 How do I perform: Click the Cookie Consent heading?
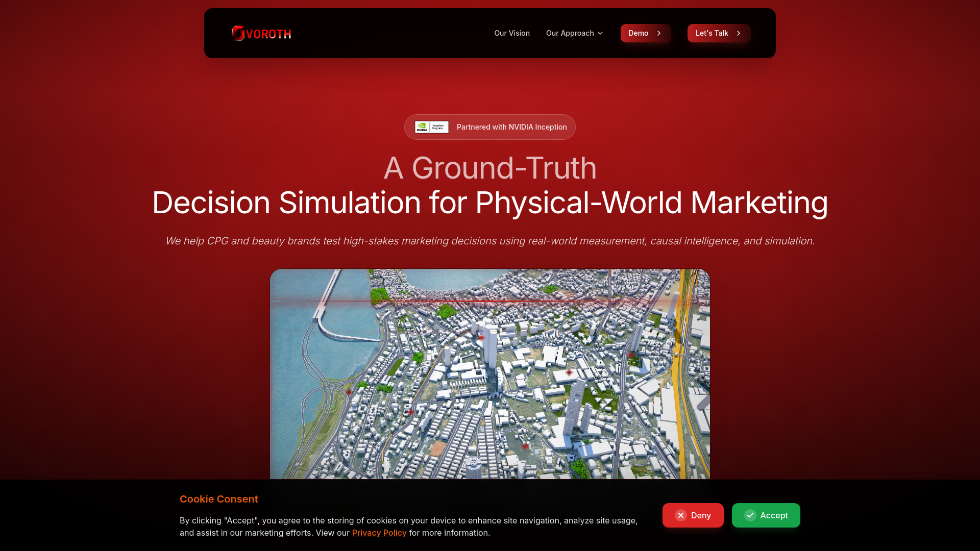(x=218, y=499)
